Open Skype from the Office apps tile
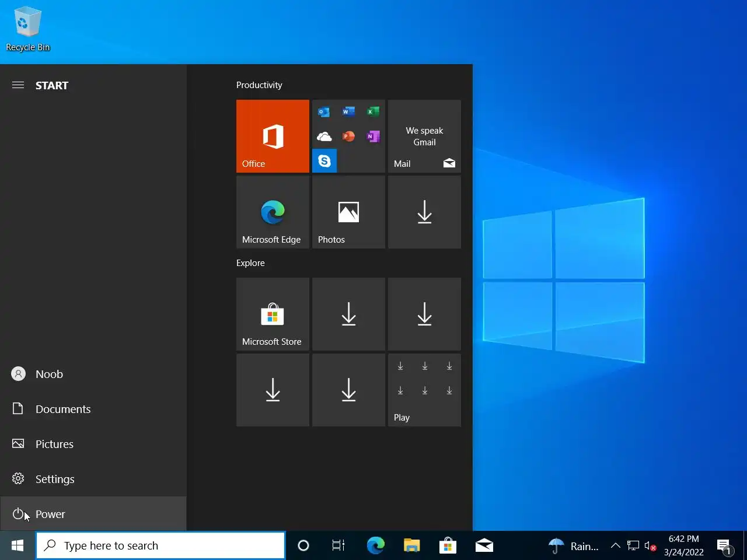 324,161
